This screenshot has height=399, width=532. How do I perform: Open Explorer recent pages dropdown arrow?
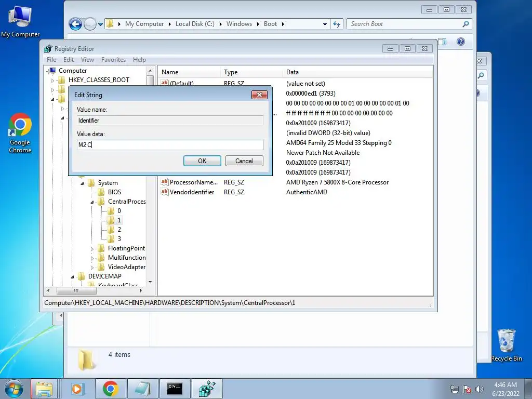[x=100, y=24]
